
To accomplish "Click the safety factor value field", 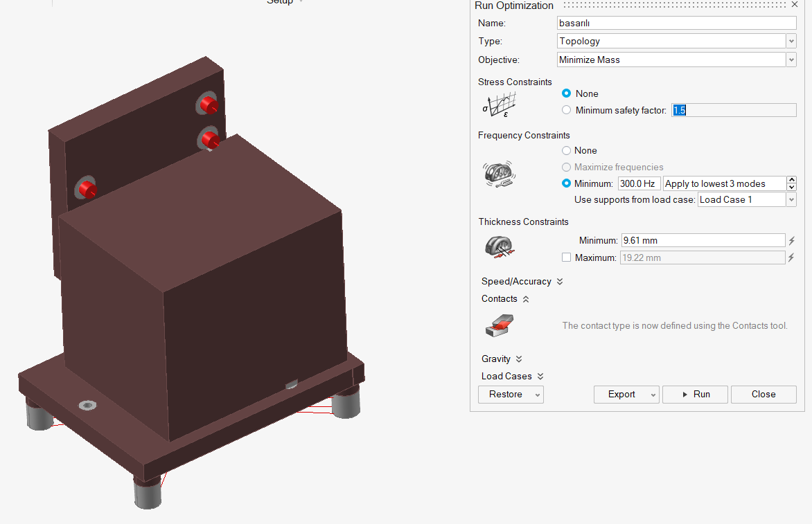I will [734, 110].
